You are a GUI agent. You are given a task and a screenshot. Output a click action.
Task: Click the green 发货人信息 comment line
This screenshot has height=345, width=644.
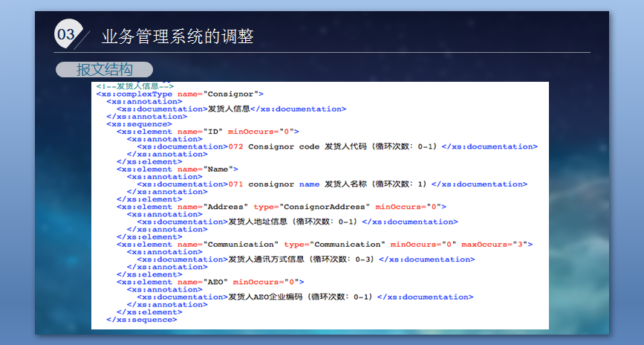tap(134, 86)
